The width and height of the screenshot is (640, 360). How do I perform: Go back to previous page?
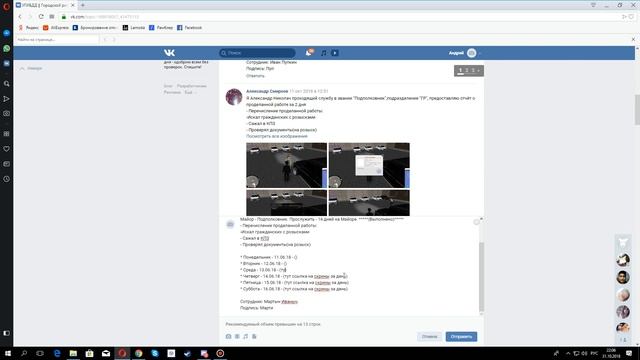tap(20, 17)
